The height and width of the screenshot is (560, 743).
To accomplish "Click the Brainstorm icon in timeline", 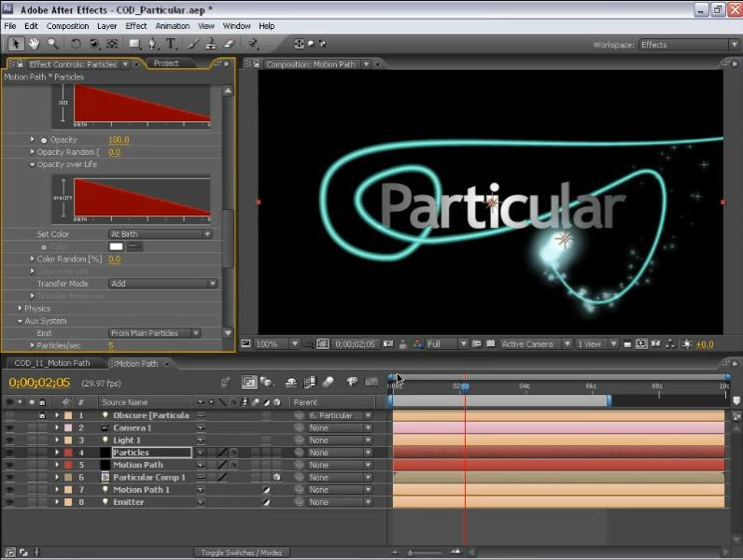I will point(352,382).
